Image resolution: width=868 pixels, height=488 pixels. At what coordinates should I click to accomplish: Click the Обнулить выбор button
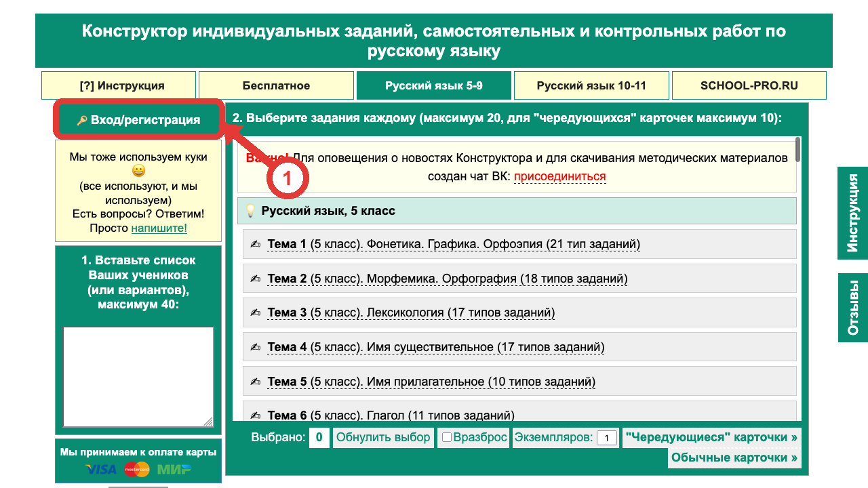pyautogui.click(x=383, y=437)
